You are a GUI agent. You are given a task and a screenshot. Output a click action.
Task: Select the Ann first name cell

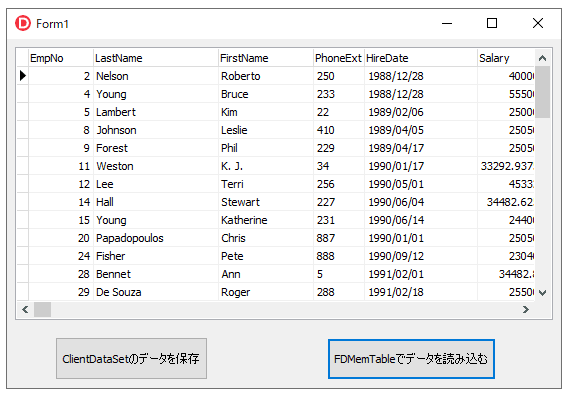click(x=266, y=274)
